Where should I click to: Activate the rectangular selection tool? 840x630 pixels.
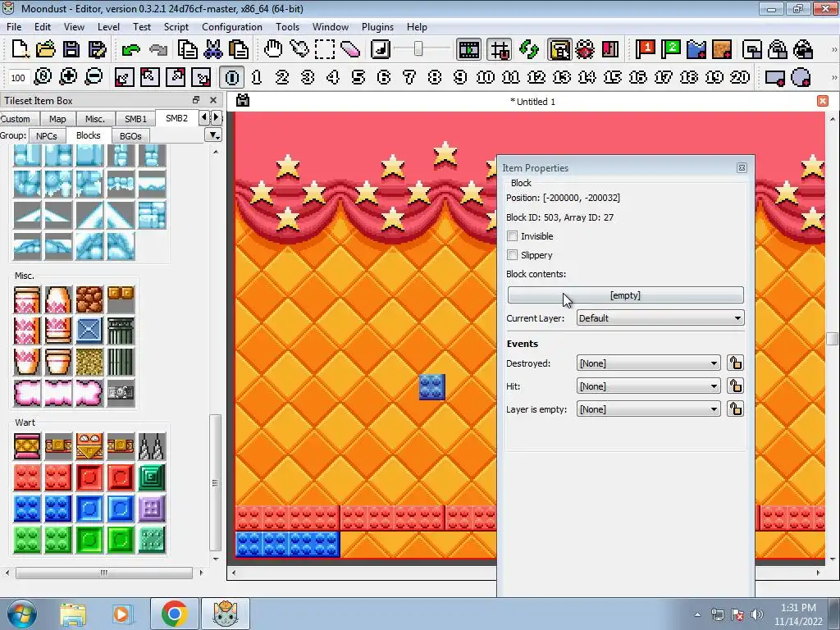(x=325, y=49)
